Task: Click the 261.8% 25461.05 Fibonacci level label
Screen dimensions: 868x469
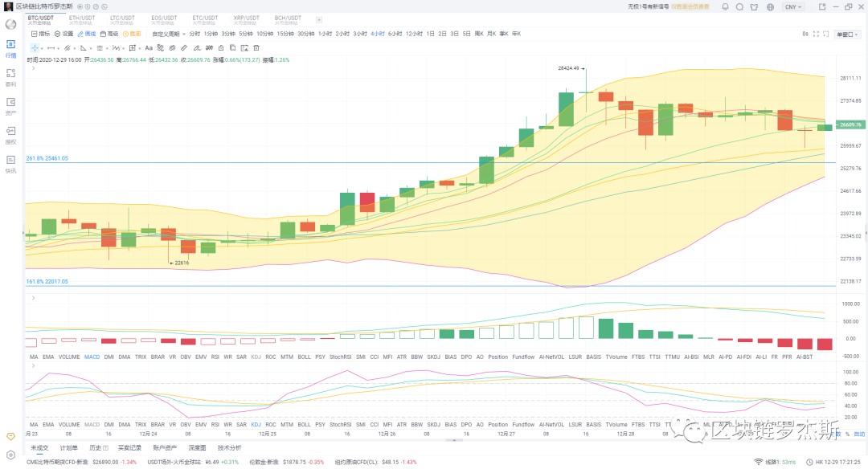Action: [x=47, y=158]
